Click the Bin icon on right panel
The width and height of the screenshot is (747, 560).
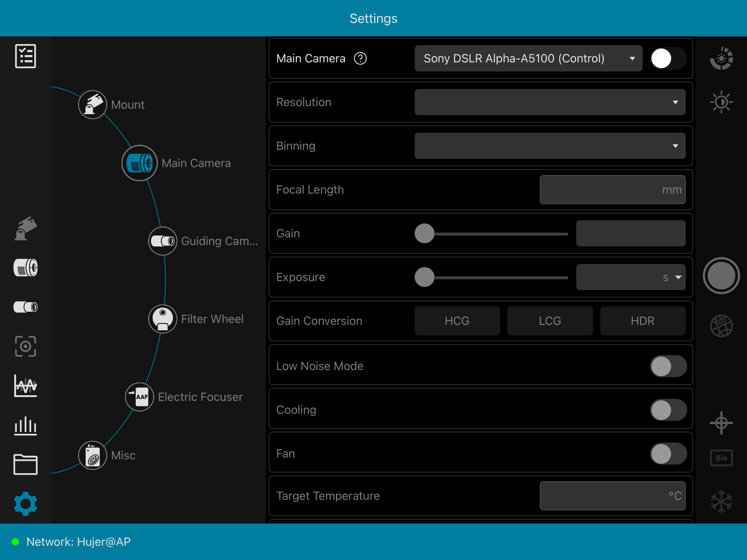tap(721, 458)
